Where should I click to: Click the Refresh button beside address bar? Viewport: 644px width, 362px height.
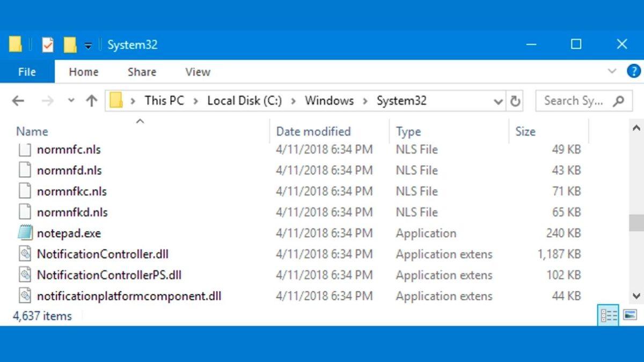515,101
